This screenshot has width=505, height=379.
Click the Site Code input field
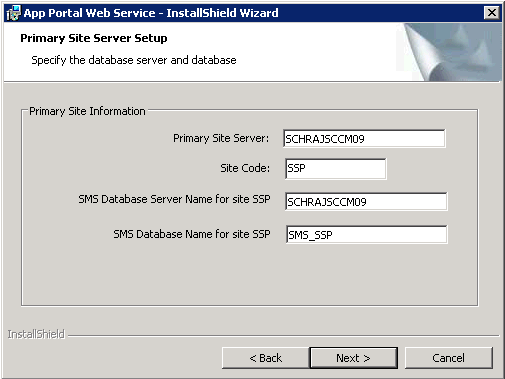pos(336,169)
